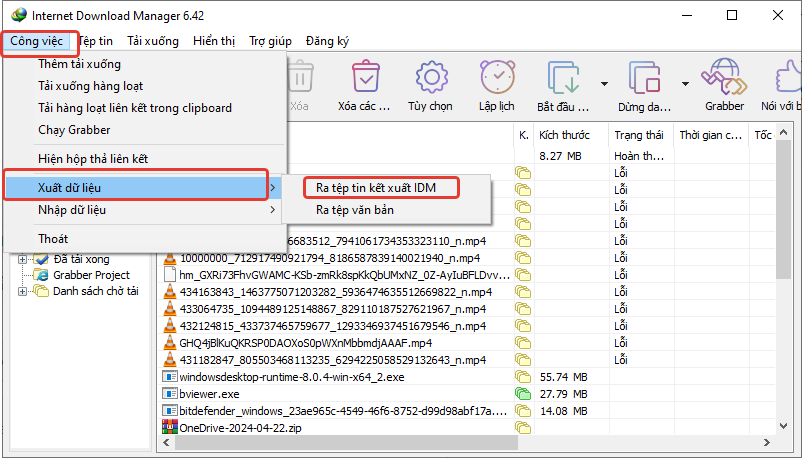Click horizontal scrollbar left arrow
The image size is (802, 458).
pyautogui.click(x=166, y=442)
